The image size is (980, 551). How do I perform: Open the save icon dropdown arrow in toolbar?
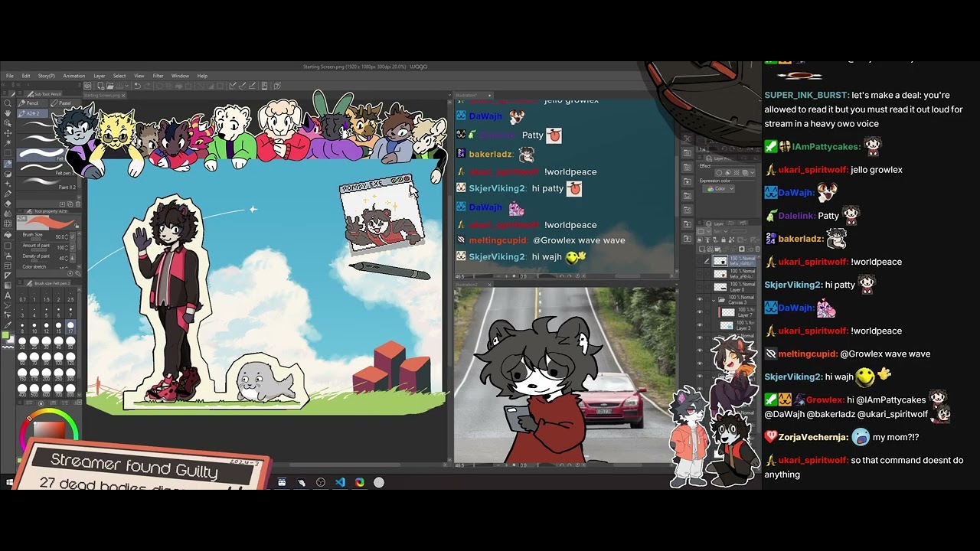[127, 86]
